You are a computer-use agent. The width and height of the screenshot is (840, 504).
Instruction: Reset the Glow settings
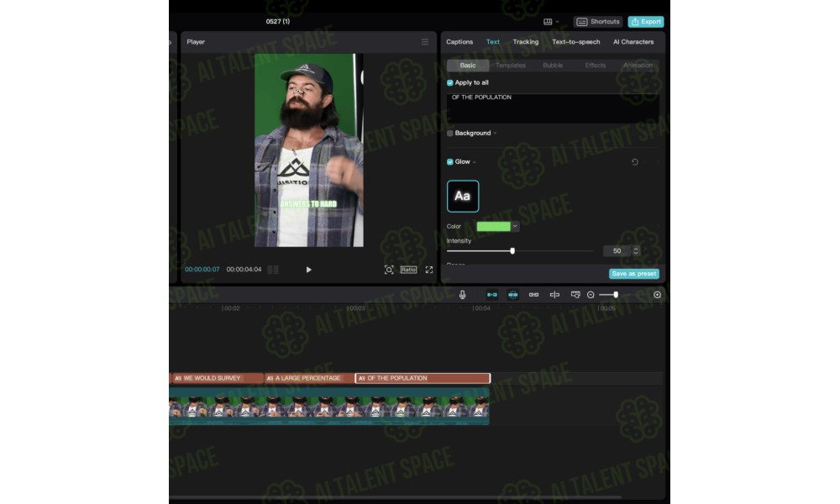(635, 162)
